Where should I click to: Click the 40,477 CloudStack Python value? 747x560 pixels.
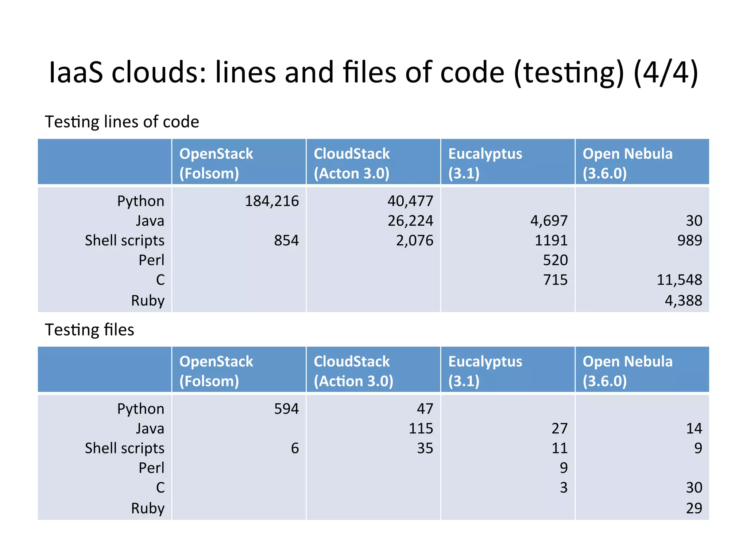[x=410, y=201]
